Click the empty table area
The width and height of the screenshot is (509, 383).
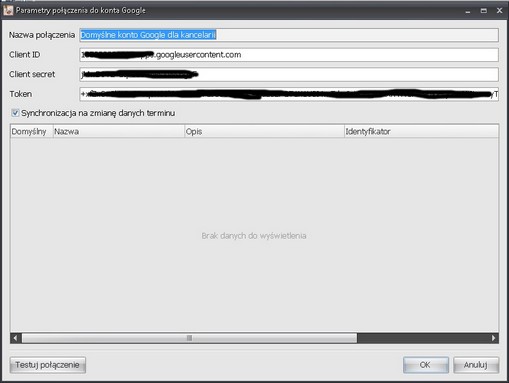click(x=254, y=235)
